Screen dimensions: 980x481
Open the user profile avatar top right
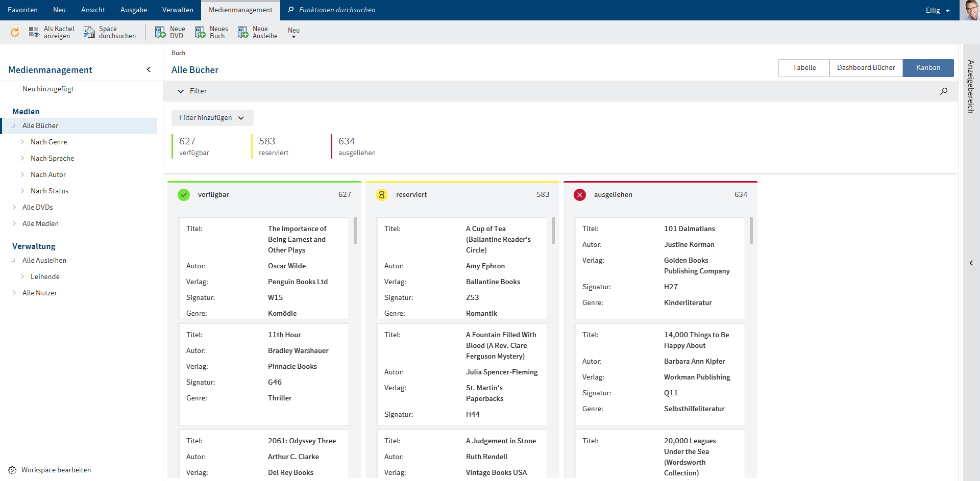pos(971,10)
